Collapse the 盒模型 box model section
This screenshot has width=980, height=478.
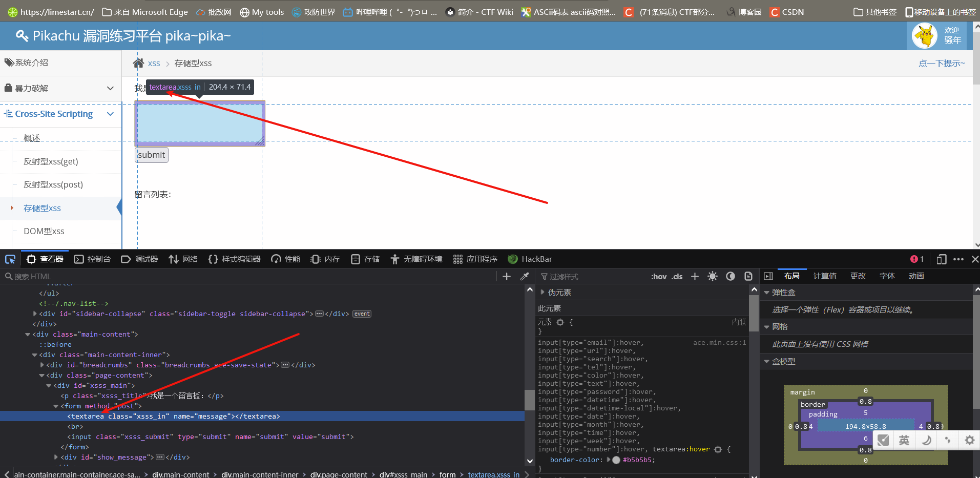767,362
